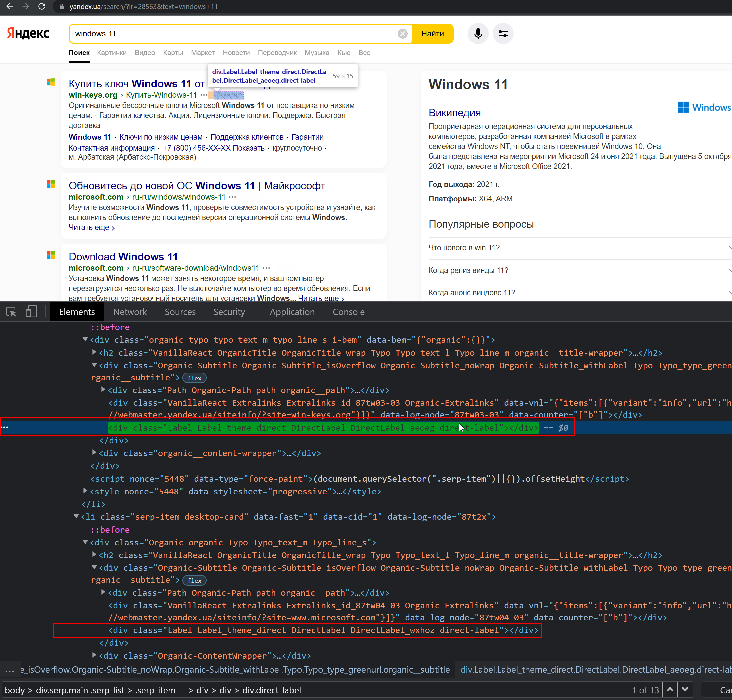Viewport: 732px width, 700px height.
Task: Toggle the device emulation mode in DevTools
Action: [x=31, y=311]
